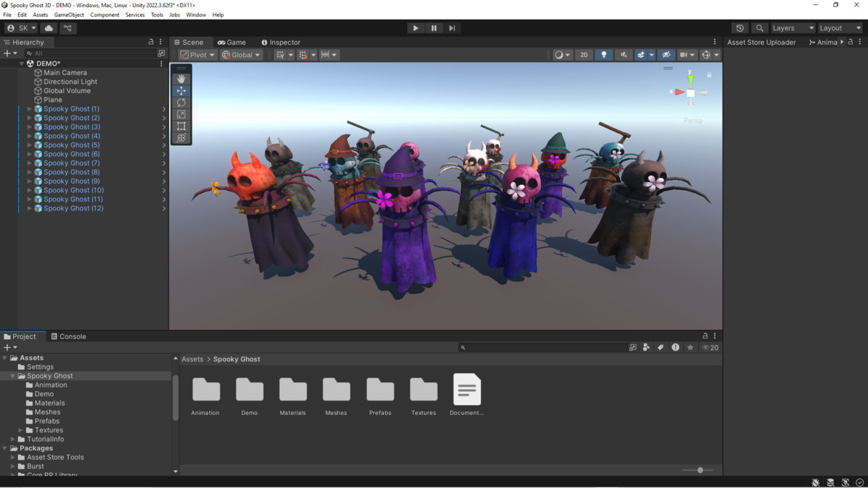Select the Rotate tool
Screen dimensions: 868x488
pyautogui.click(x=182, y=103)
